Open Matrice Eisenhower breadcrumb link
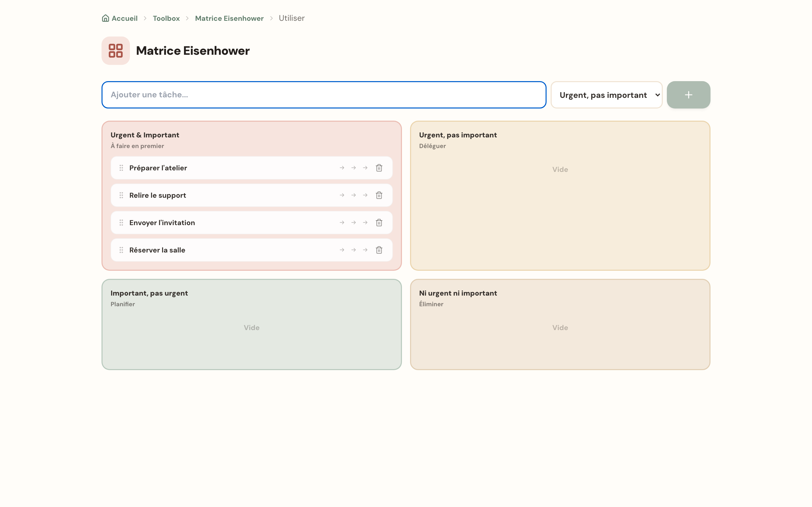This screenshot has height=507, width=812. coord(229,18)
